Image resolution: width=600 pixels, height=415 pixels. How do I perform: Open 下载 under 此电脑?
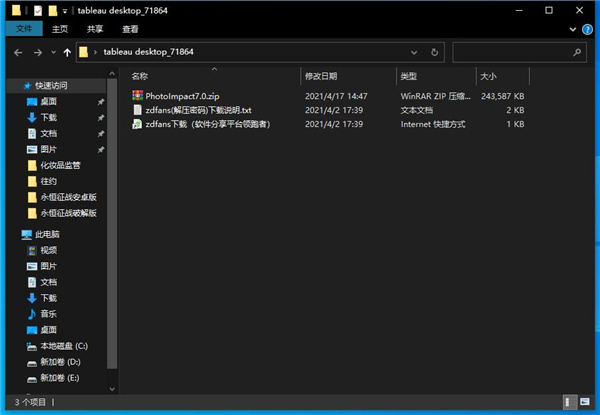pos(49,298)
